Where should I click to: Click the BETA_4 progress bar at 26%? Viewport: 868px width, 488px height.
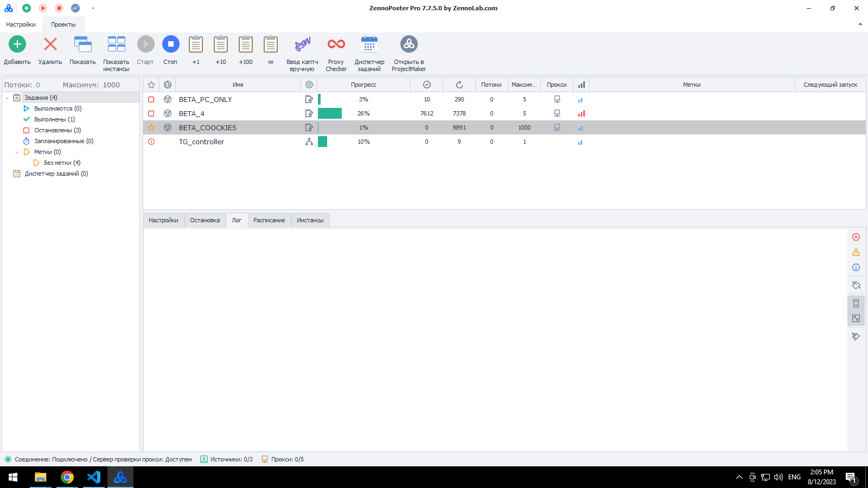click(x=330, y=113)
